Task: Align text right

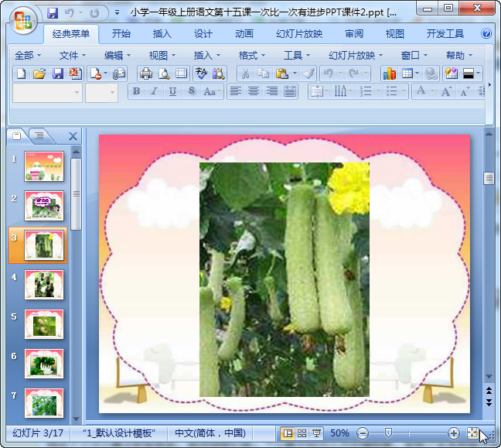Action: point(272,91)
